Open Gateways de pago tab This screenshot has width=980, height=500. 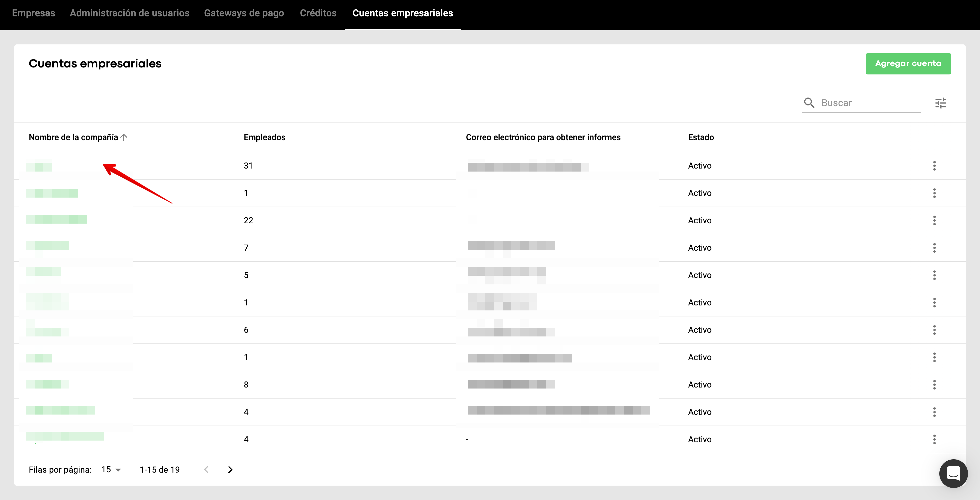(x=244, y=13)
